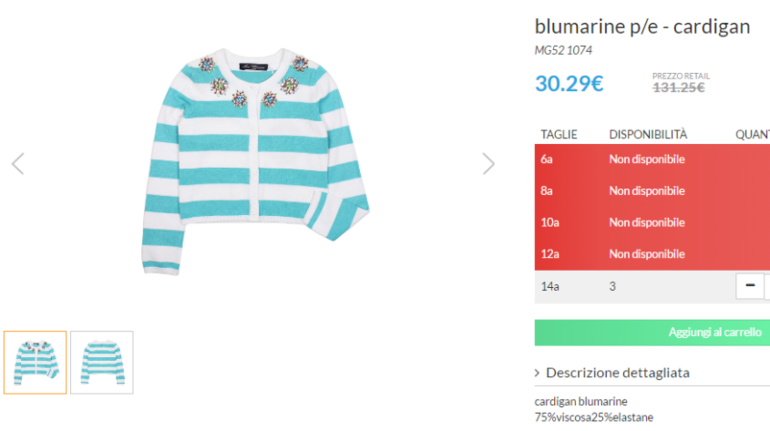
Task: Click the 30.29€ sale price
Action: point(569,83)
